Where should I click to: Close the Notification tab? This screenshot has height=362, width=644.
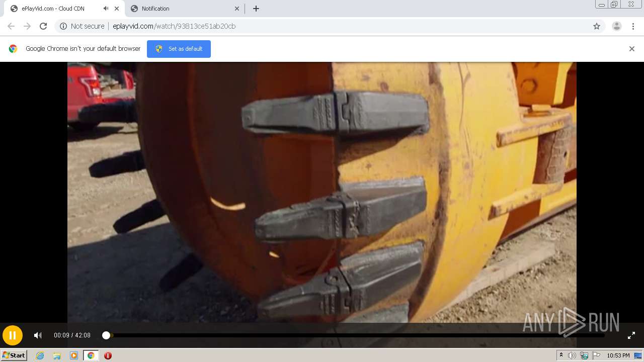237,9
